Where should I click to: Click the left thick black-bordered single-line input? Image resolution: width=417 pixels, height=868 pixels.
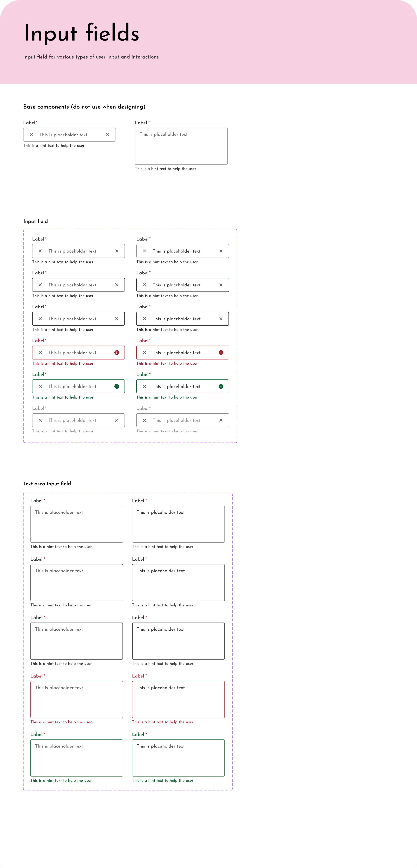pyautogui.click(x=78, y=319)
